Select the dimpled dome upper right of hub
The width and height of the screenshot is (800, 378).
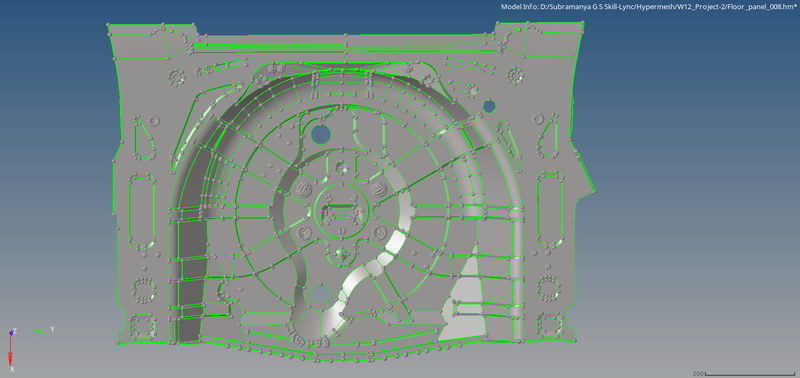[378, 189]
